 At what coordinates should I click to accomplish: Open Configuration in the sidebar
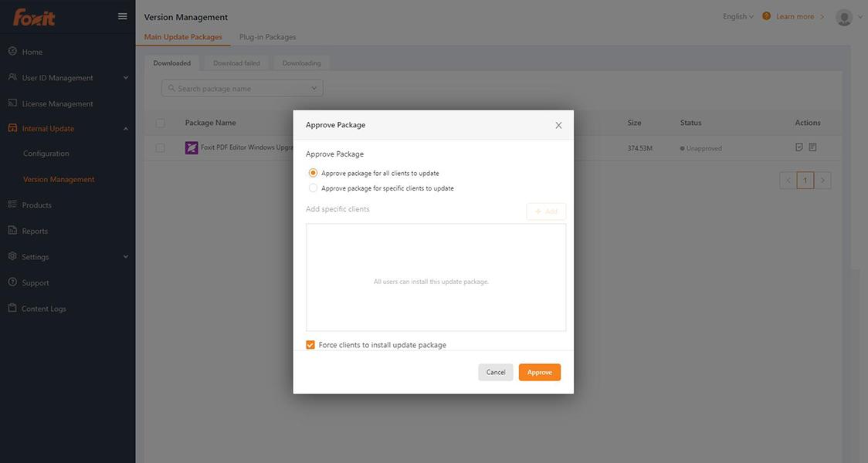click(x=46, y=154)
